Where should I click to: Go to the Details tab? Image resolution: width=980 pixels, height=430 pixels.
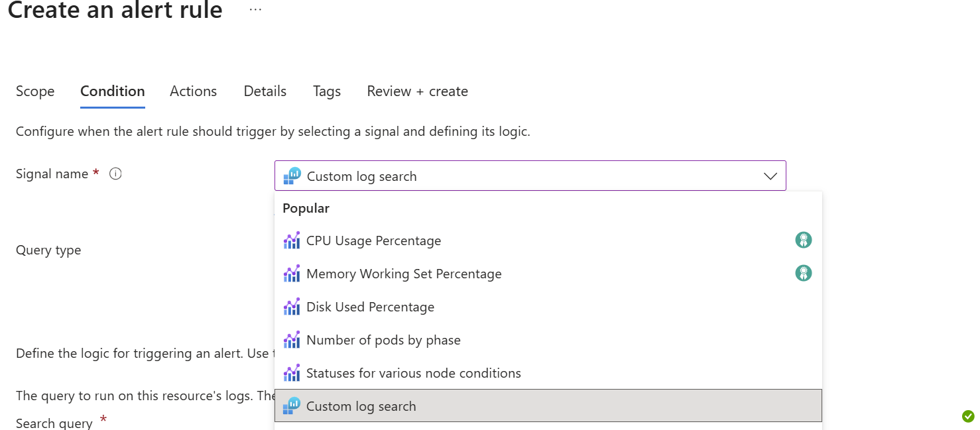click(x=265, y=91)
